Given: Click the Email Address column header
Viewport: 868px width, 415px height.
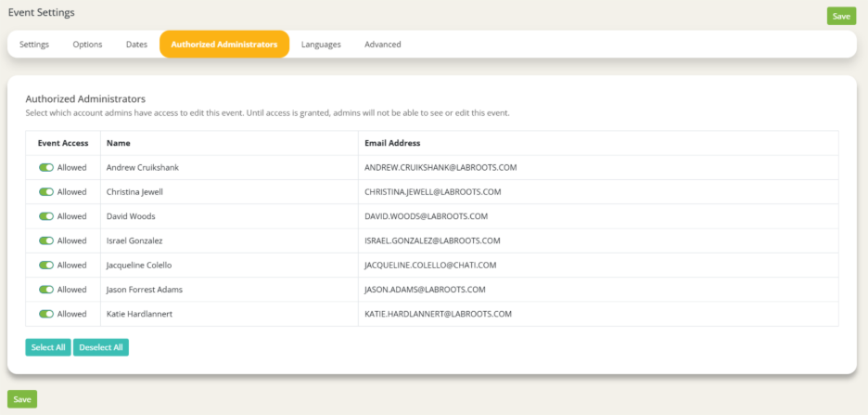Looking at the screenshot, I should (x=392, y=143).
